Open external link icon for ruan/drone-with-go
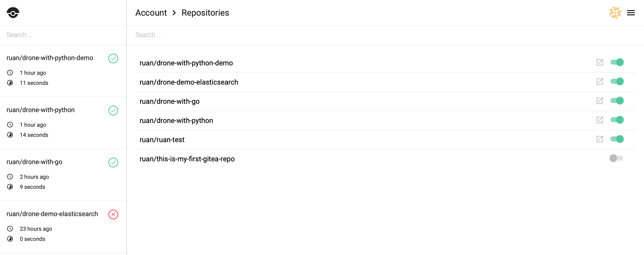This screenshot has width=644, height=255. tap(600, 101)
